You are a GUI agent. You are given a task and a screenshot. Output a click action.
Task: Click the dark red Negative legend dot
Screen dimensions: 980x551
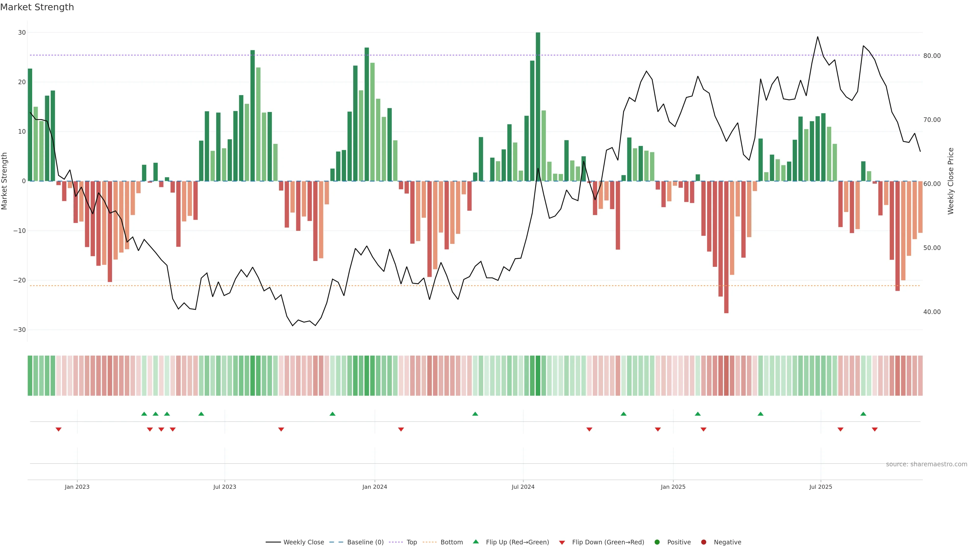pos(703,542)
